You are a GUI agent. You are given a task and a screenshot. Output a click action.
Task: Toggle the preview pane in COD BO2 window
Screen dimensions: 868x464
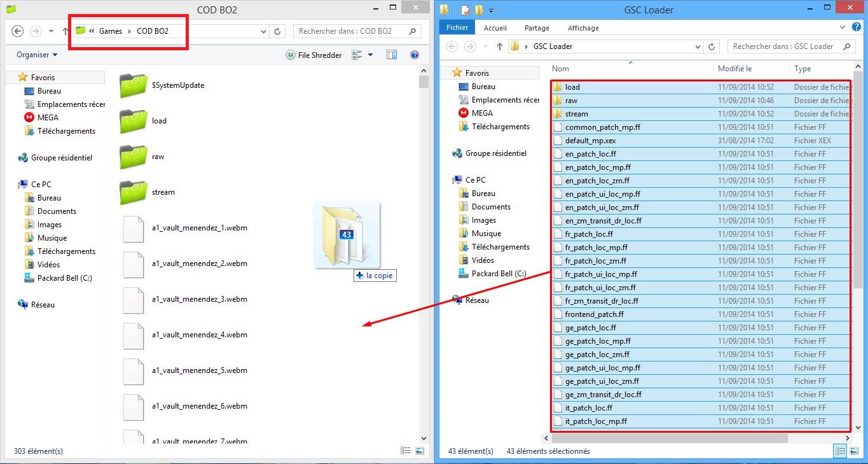tap(392, 55)
